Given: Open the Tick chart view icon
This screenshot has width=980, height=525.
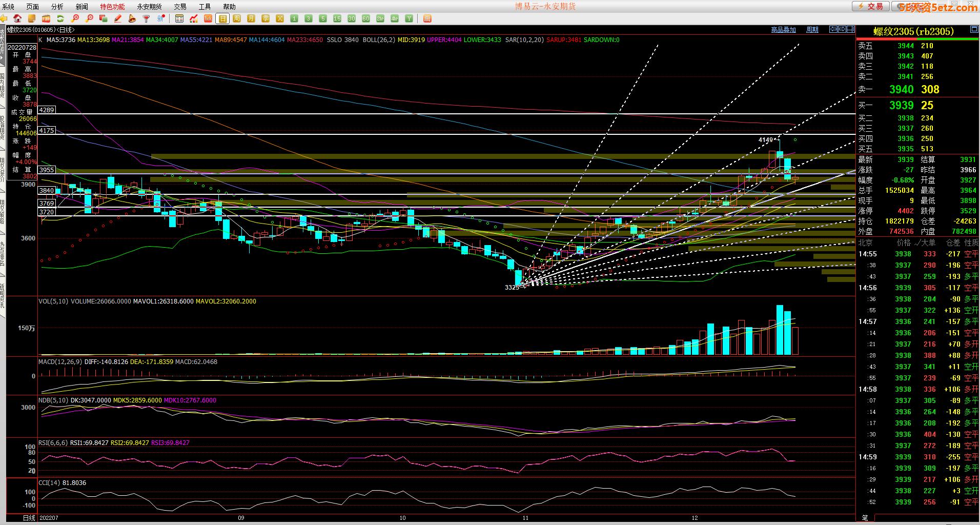Looking at the screenshot, I should tap(208, 18).
